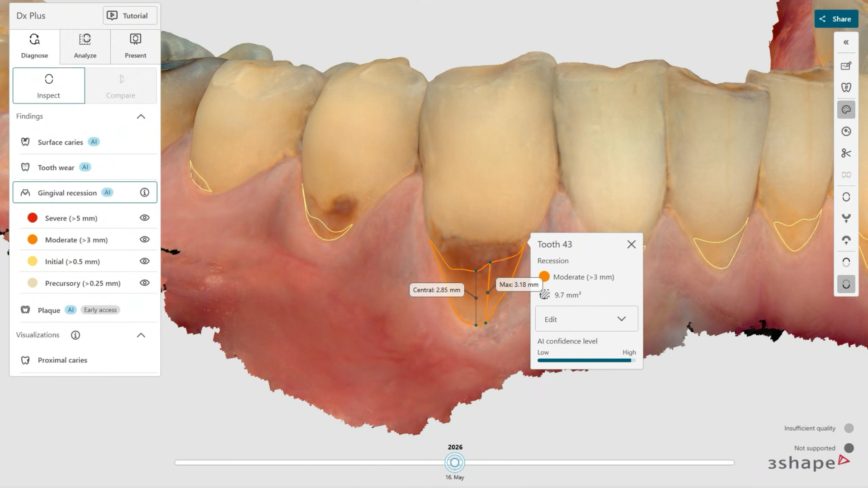The height and width of the screenshot is (488, 868).
Task: Show Visualizations info
Action: tap(75, 335)
